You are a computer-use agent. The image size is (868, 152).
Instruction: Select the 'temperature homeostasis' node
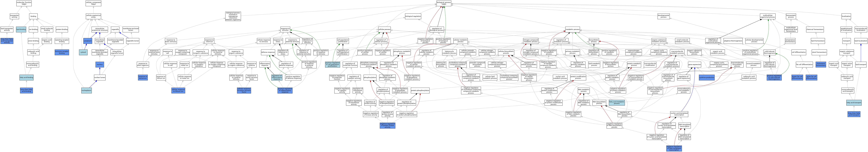tap(790, 41)
